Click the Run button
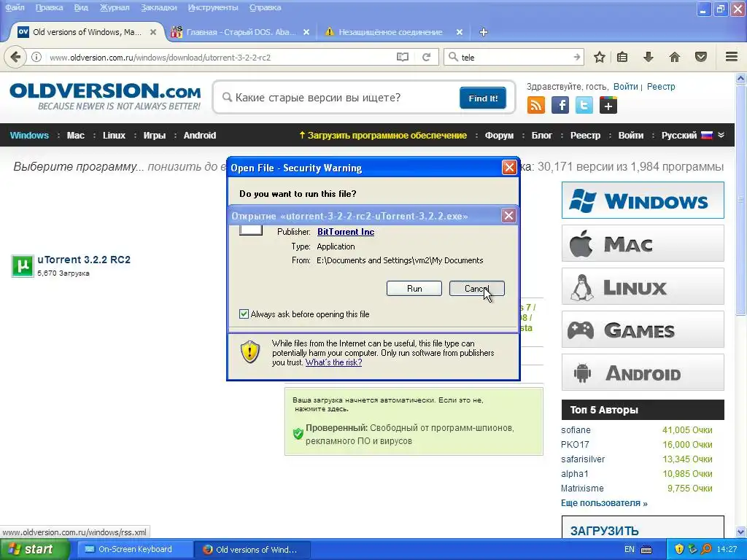 (x=414, y=289)
